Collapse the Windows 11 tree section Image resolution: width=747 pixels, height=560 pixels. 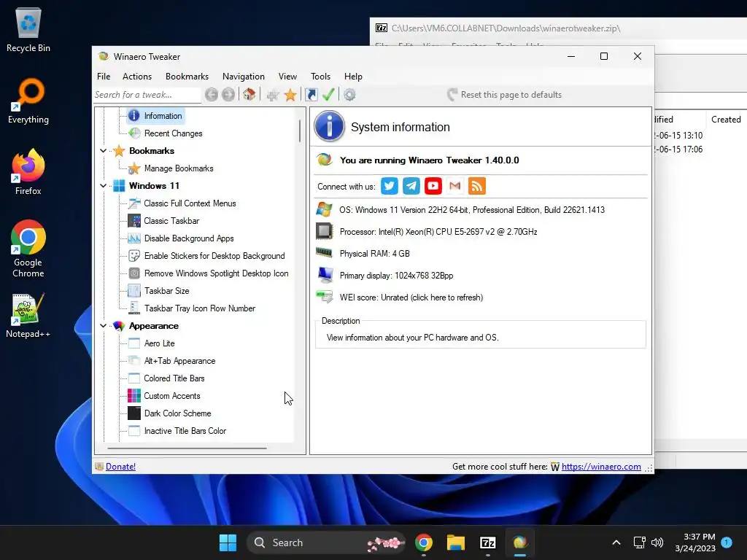[104, 186]
